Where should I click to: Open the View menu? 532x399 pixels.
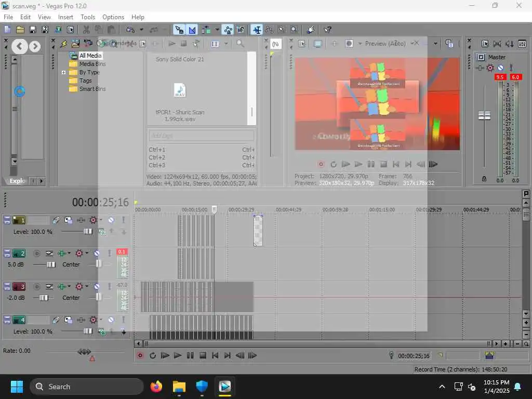coord(44,17)
